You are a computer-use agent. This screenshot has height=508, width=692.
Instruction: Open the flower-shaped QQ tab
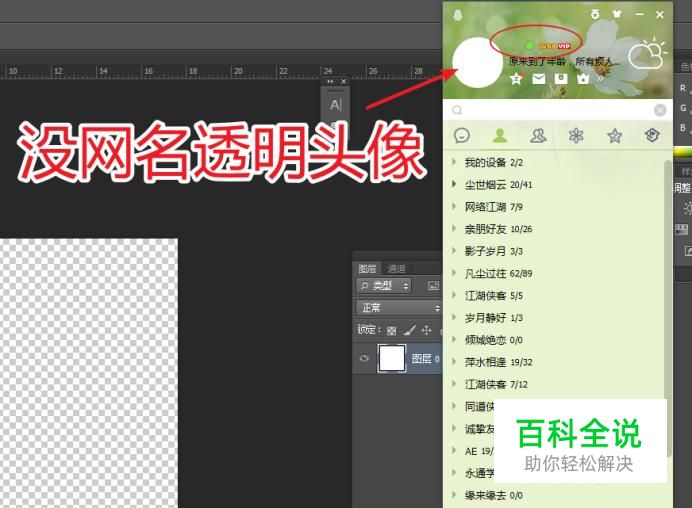(x=576, y=135)
